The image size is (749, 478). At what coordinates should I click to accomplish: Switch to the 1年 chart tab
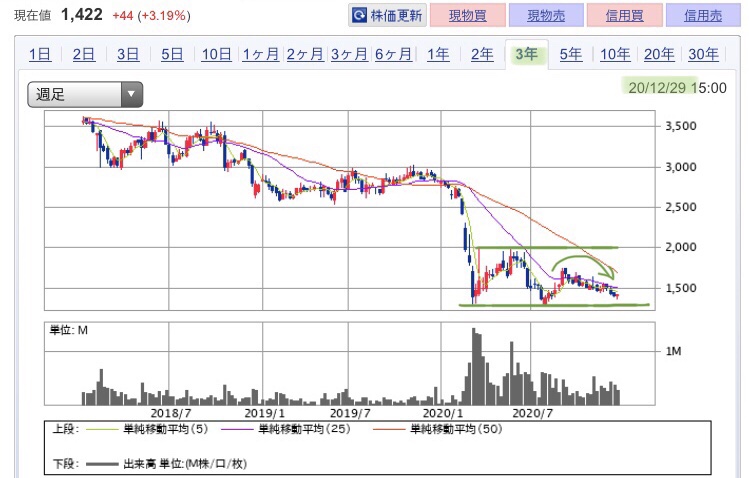pos(438,54)
